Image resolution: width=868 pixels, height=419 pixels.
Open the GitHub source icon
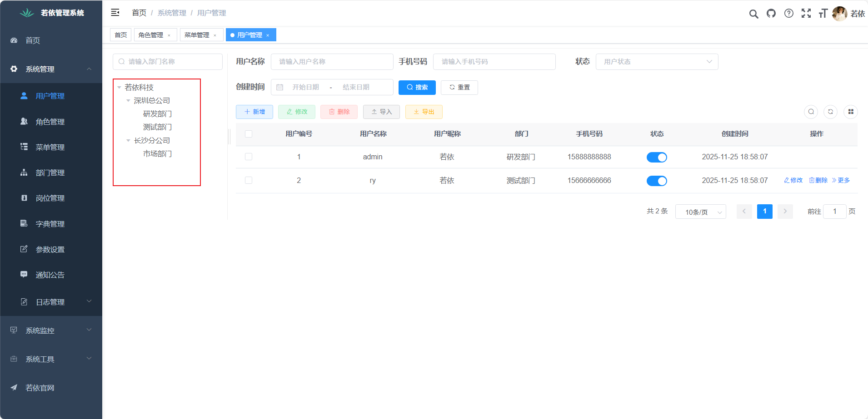tap(771, 13)
